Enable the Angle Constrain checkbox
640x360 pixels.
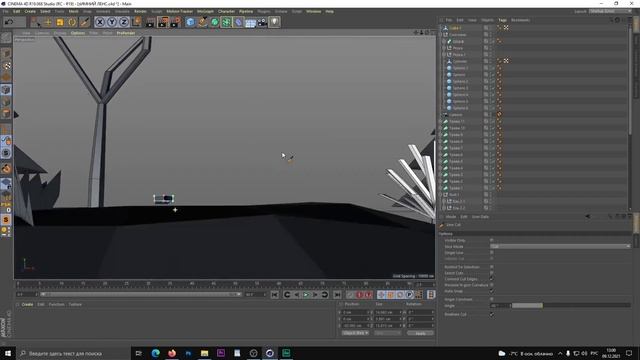point(491,300)
